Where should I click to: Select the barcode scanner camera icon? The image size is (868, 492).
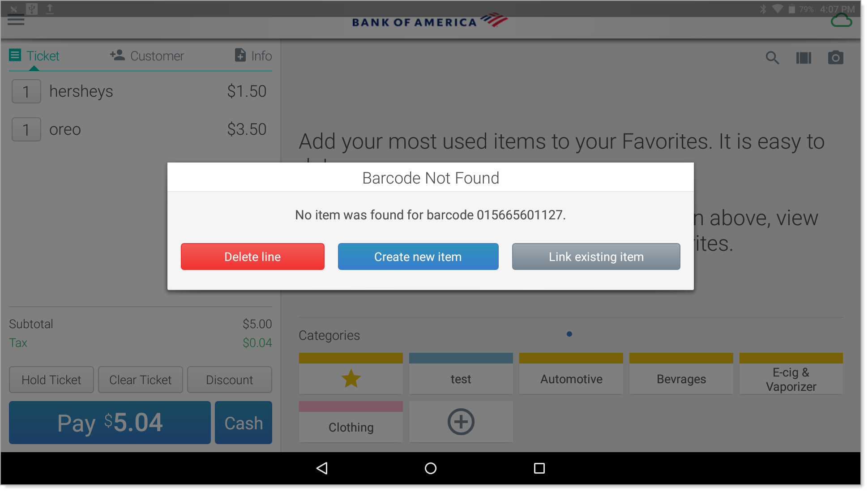pyautogui.click(x=836, y=57)
